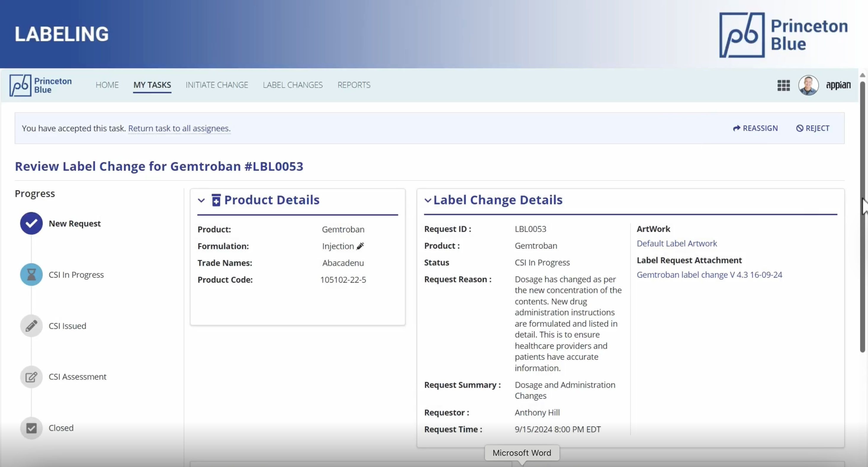Click the Appian logo in the header
The image size is (868, 467).
point(838,85)
